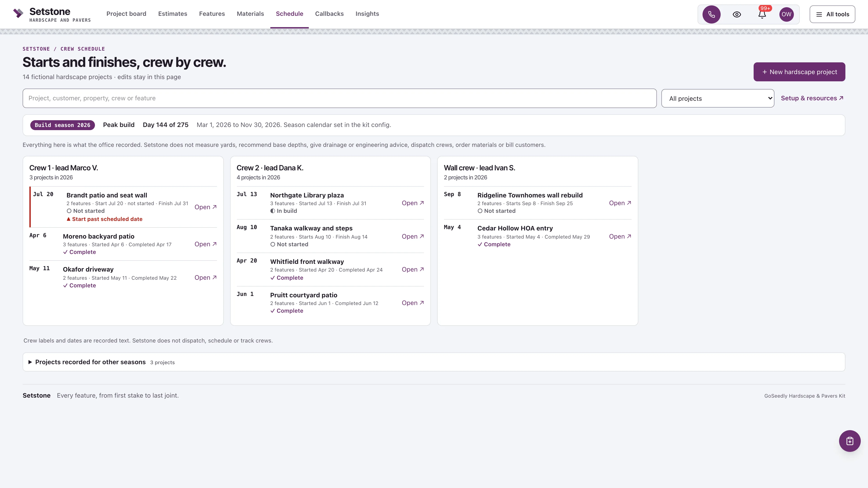Open the OW user avatar
The height and width of the screenshot is (488, 868).
click(786, 14)
